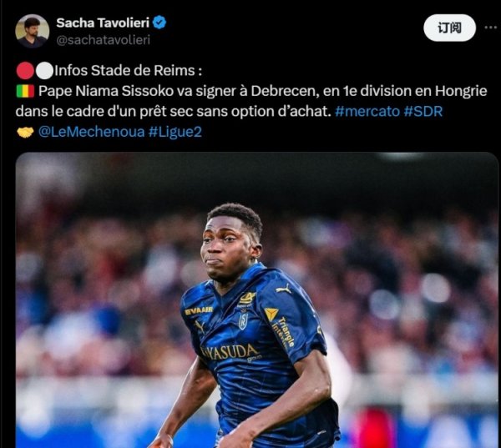Click the EVAAIR sleeve sponsor logo
This screenshot has width=501, height=448.
point(199,310)
